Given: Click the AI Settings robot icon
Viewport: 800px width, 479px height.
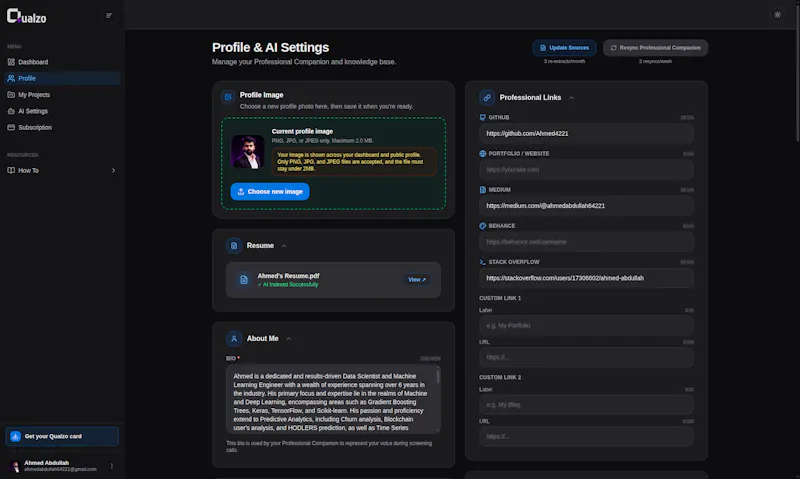Looking at the screenshot, I should [x=11, y=111].
